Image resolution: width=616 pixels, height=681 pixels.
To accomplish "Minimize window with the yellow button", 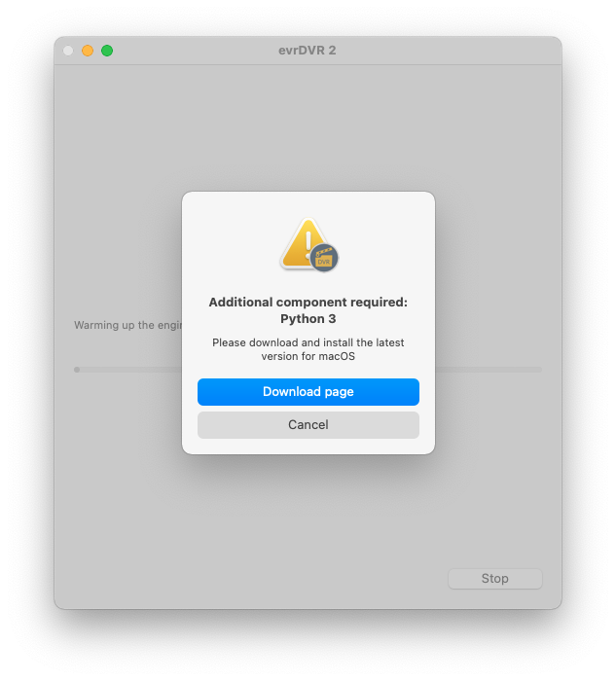I will point(88,51).
